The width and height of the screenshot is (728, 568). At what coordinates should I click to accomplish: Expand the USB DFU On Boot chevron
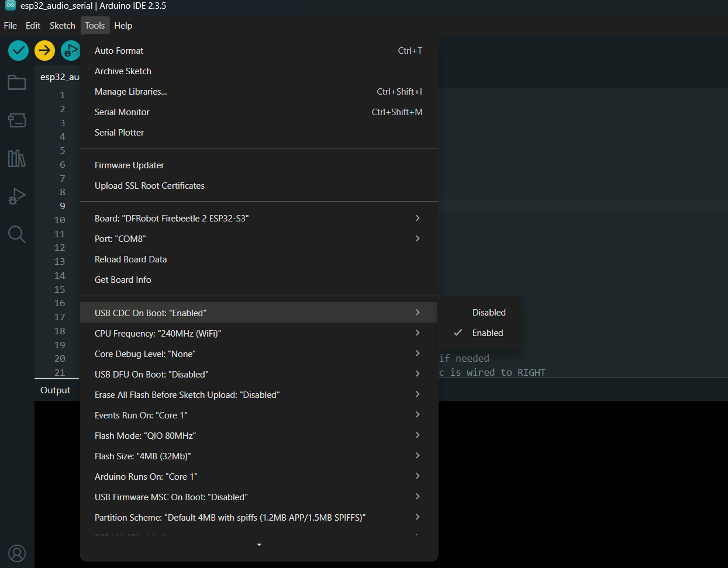pos(418,373)
